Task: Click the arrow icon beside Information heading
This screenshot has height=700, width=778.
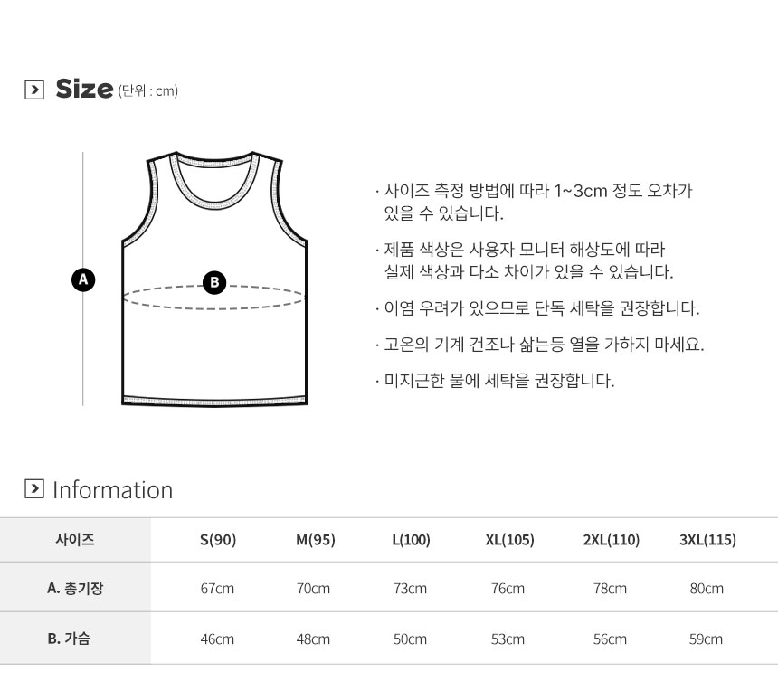Action: click(34, 489)
